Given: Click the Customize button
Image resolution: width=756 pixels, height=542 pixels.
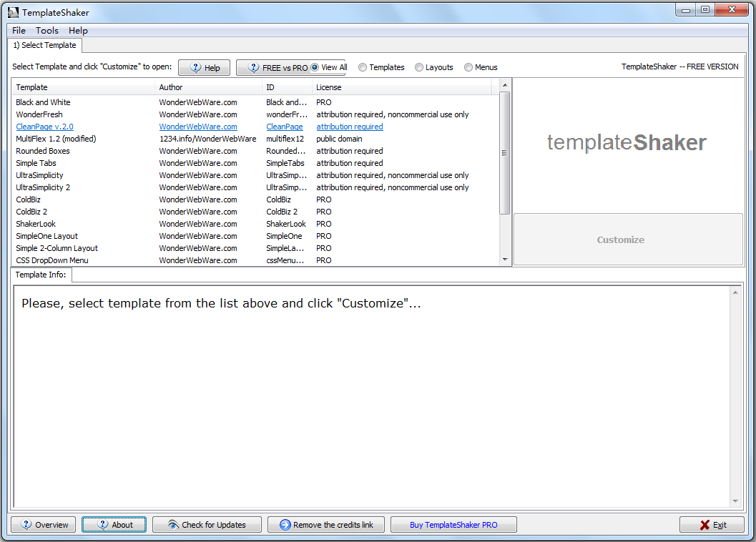Looking at the screenshot, I should [628, 240].
